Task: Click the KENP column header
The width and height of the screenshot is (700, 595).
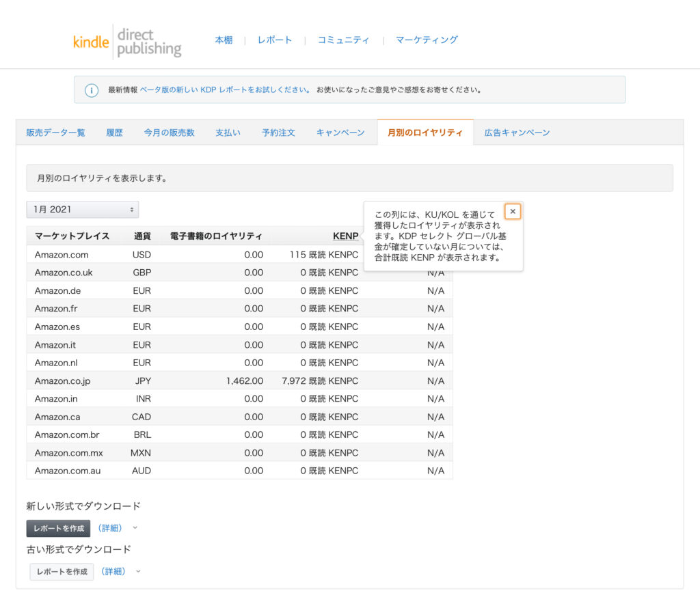Action: click(x=345, y=236)
